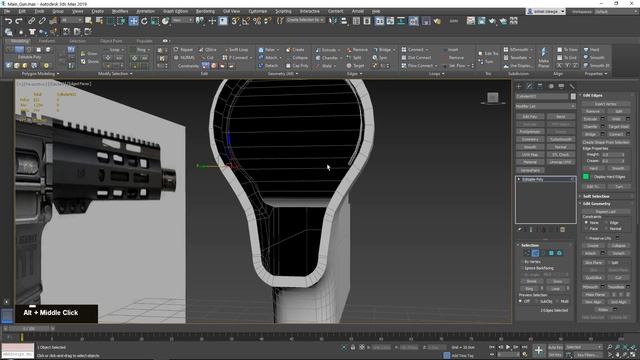Click the ViewCube in the viewport

click(493, 98)
